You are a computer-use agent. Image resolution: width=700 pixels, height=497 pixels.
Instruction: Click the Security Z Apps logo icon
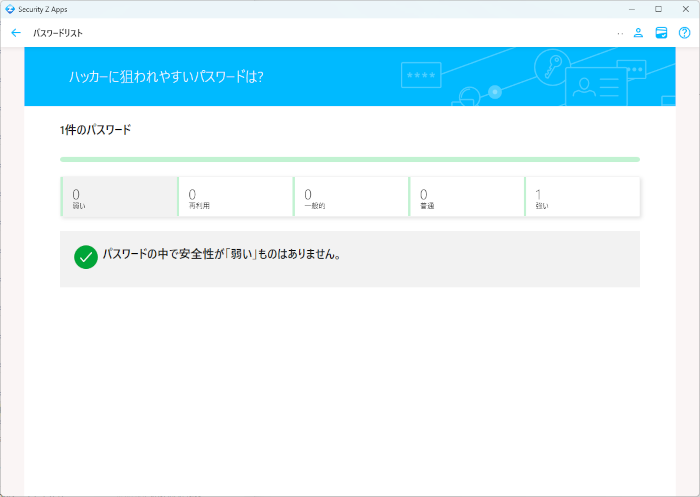[x=9, y=8]
